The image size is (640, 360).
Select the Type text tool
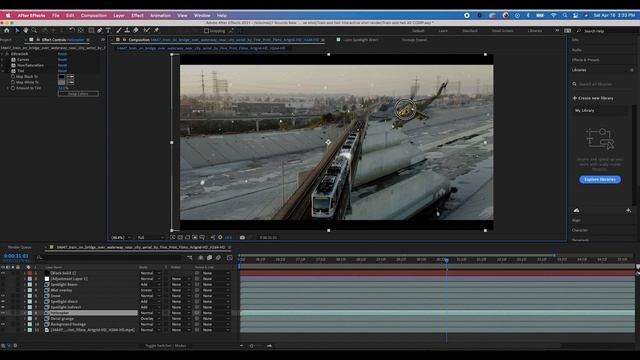pyautogui.click(x=108, y=30)
